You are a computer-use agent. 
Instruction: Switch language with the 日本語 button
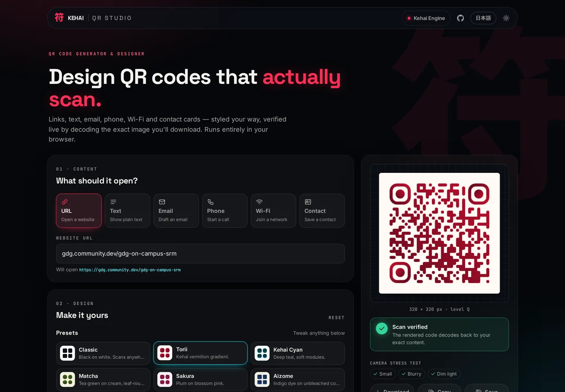tap(483, 18)
